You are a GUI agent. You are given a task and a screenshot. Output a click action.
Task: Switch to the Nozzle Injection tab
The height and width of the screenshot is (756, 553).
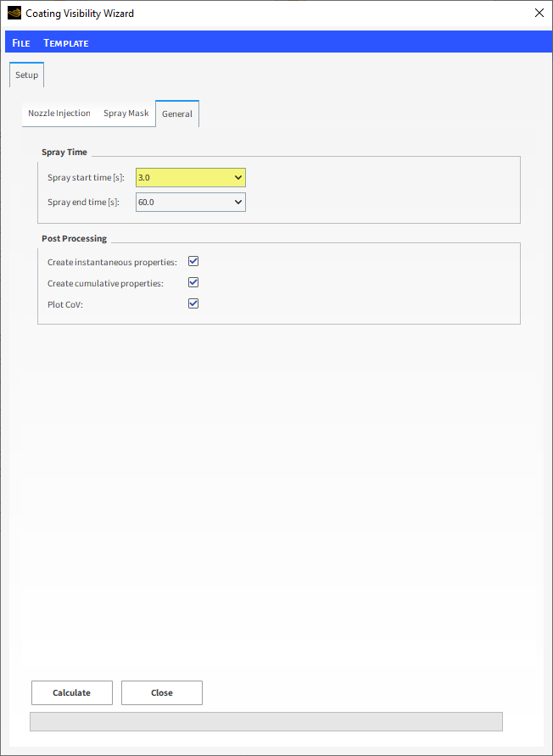click(x=59, y=114)
